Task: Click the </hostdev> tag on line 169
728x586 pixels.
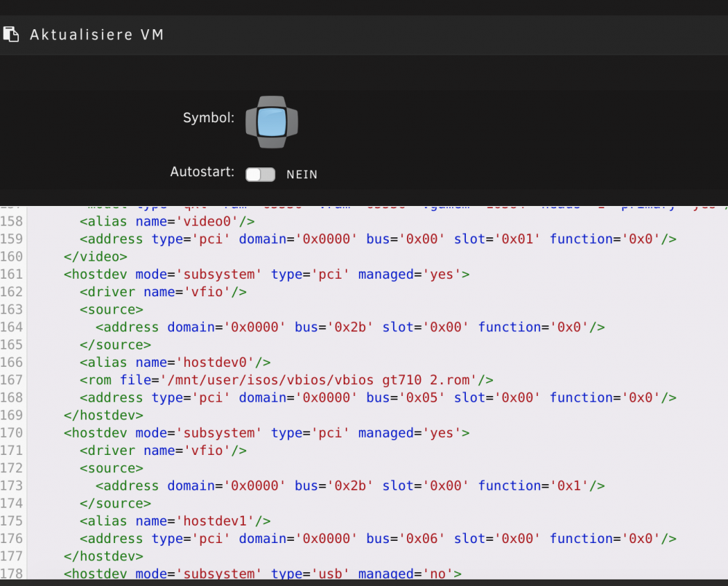Action: (103, 416)
